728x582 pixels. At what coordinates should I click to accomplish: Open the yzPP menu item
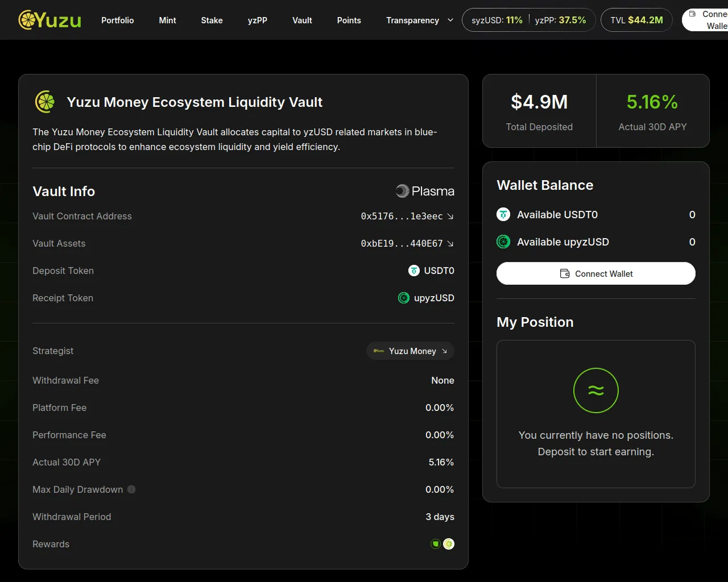pos(258,20)
